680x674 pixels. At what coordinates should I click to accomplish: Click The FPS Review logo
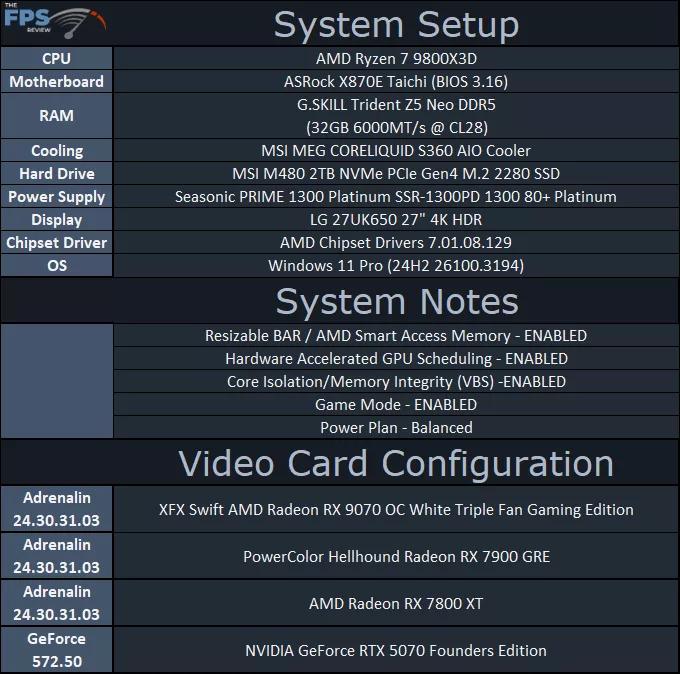[x=55, y=21]
